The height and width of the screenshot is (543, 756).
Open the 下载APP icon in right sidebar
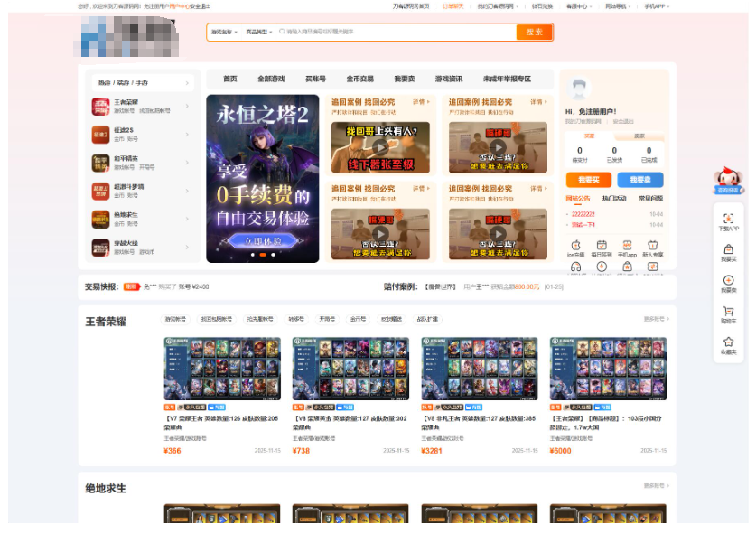click(729, 220)
